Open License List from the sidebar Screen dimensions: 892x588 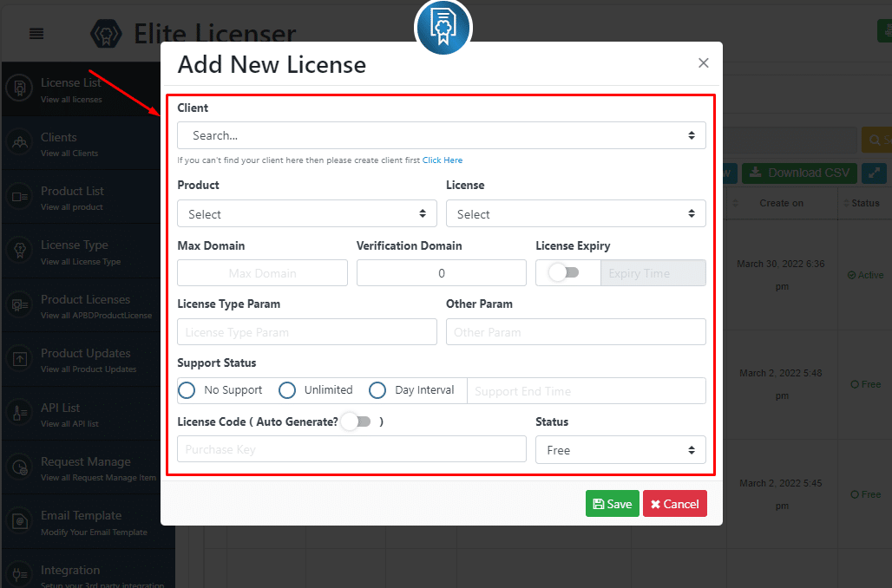[19, 88]
